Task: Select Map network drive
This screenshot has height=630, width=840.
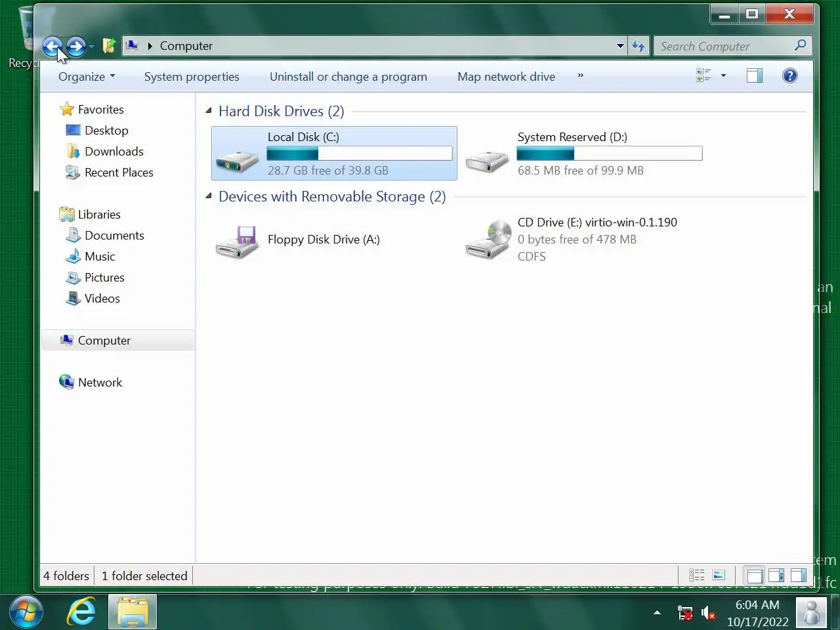Action: [506, 77]
